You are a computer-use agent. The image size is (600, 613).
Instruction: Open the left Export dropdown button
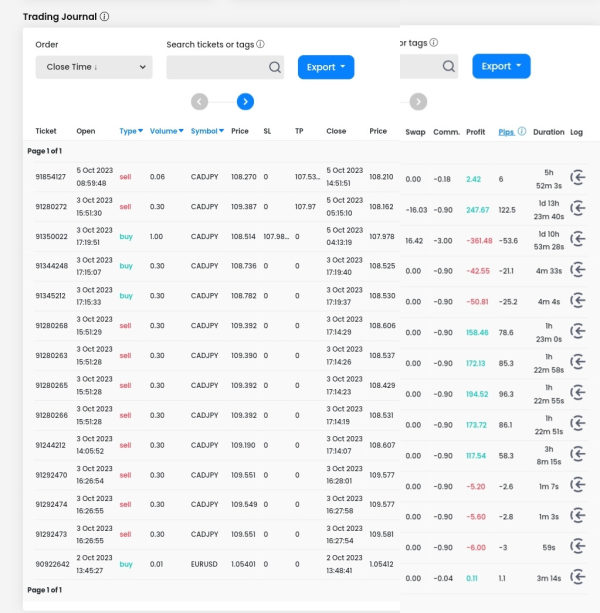pos(326,67)
